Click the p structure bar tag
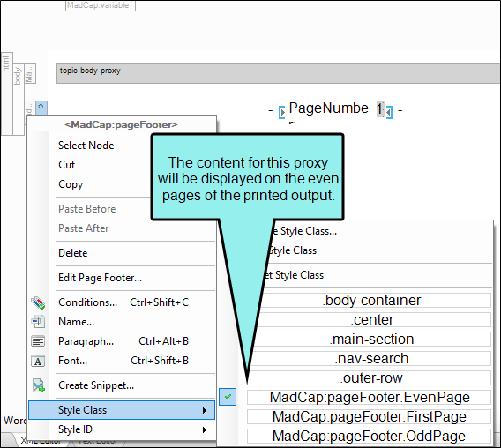Viewport: 501px width, 448px height. 41,108
